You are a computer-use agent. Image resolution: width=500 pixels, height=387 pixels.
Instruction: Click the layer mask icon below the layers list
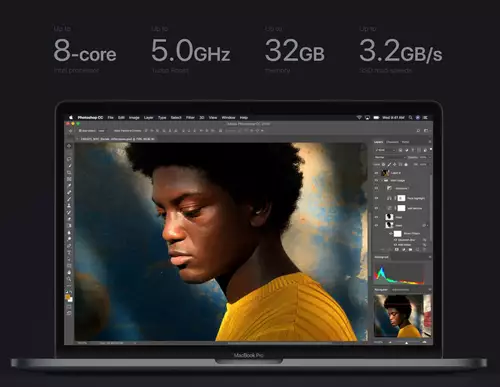point(397,249)
